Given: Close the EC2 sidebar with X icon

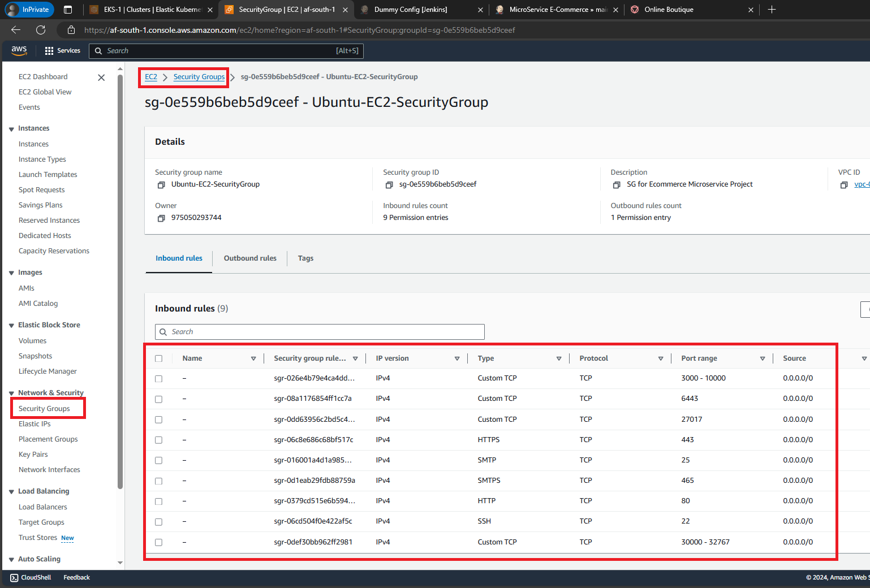Looking at the screenshot, I should click(101, 77).
